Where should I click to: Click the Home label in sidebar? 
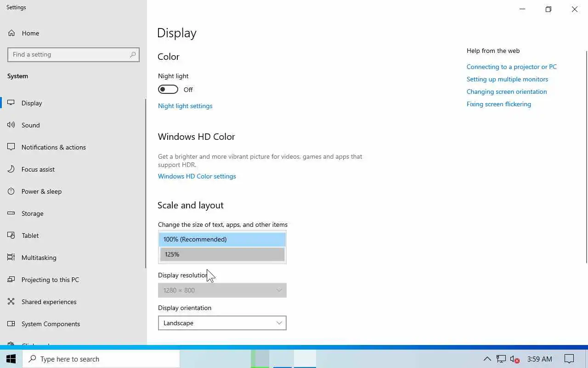click(x=30, y=33)
